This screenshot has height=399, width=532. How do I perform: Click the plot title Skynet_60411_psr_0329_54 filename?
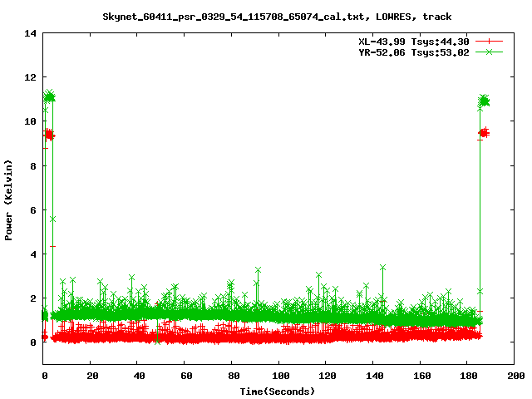(234, 17)
